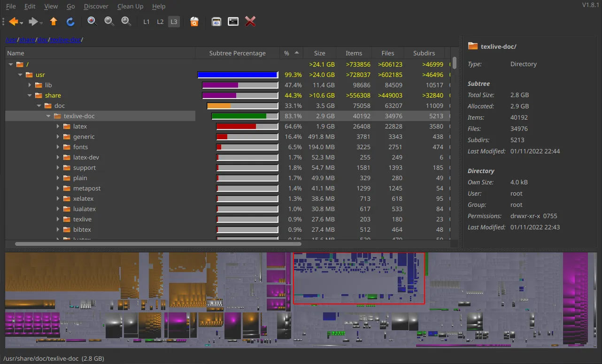Open terminal here via toolbar icon

233,22
